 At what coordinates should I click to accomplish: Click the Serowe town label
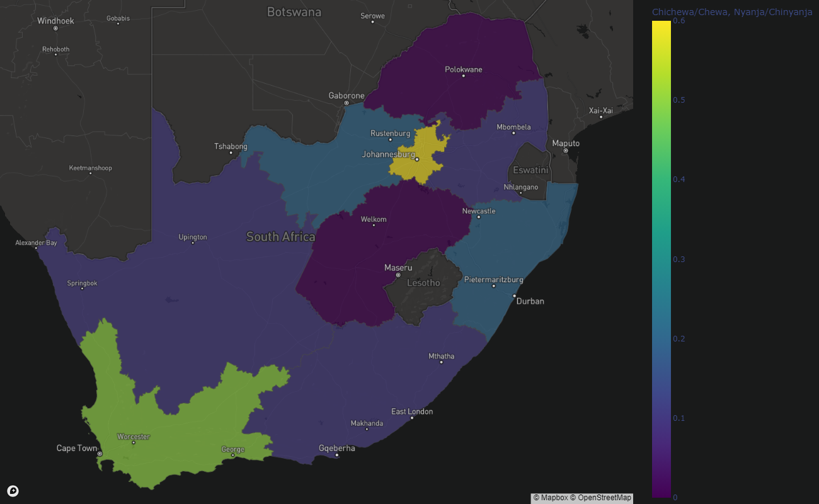(372, 16)
